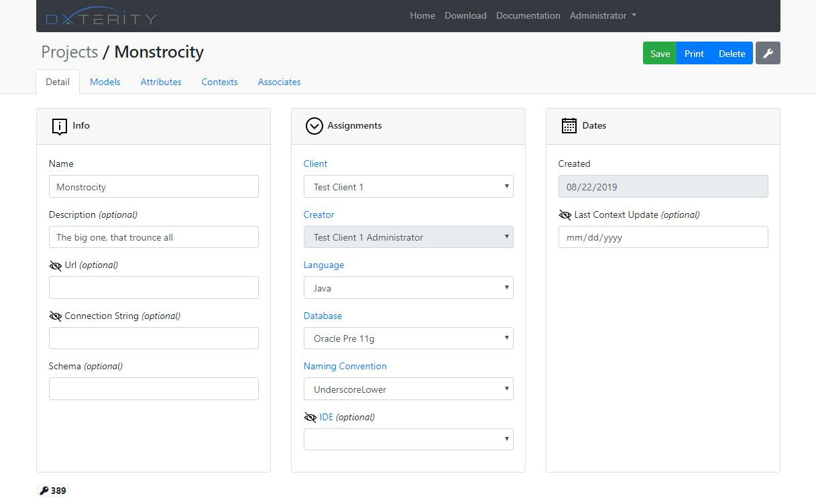Click the DXTERITY logo

pyautogui.click(x=99, y=16)
